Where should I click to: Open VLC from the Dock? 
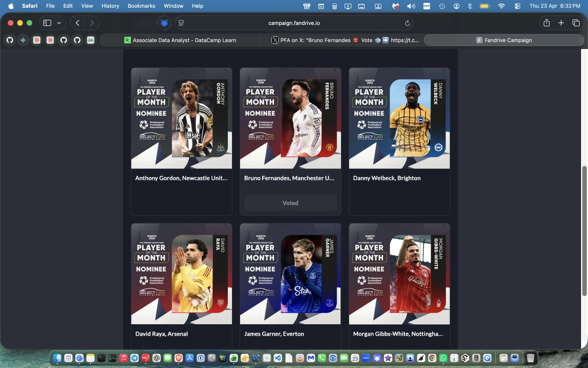coord(300,358)
